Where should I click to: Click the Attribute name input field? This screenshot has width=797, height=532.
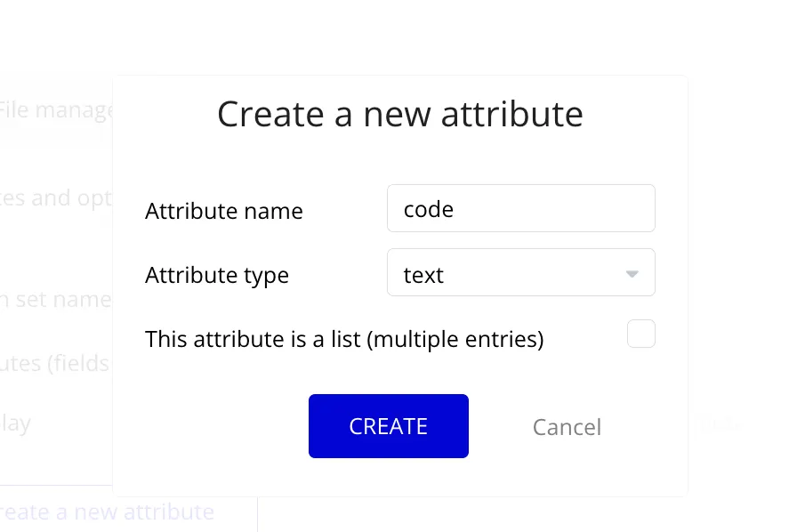[x=520, y=208]
